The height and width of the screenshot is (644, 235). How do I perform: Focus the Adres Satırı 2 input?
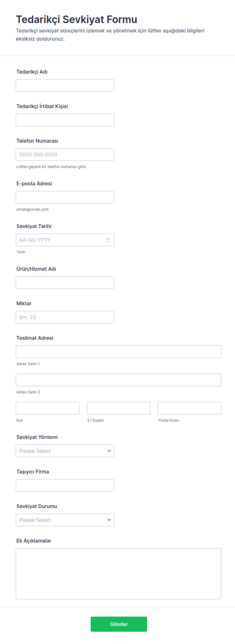pos(118,380)
